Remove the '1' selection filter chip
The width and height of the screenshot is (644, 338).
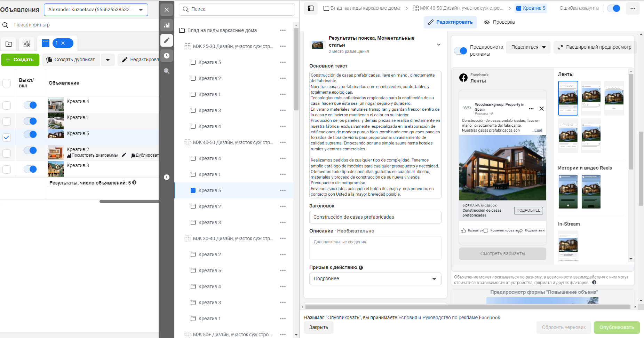[x=63, y=43]
